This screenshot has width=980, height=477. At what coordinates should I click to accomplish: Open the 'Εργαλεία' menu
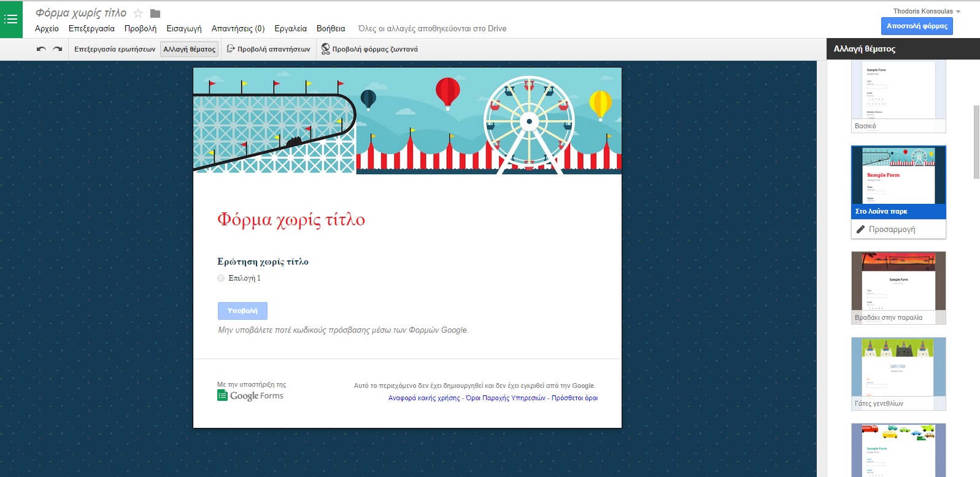(290, 28)
